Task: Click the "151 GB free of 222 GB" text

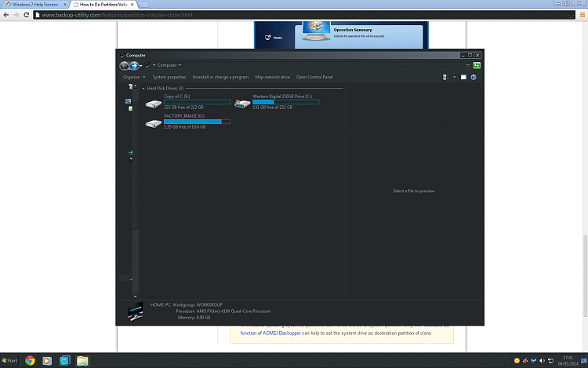Action: pyautogui.click(x=272, y=107)
